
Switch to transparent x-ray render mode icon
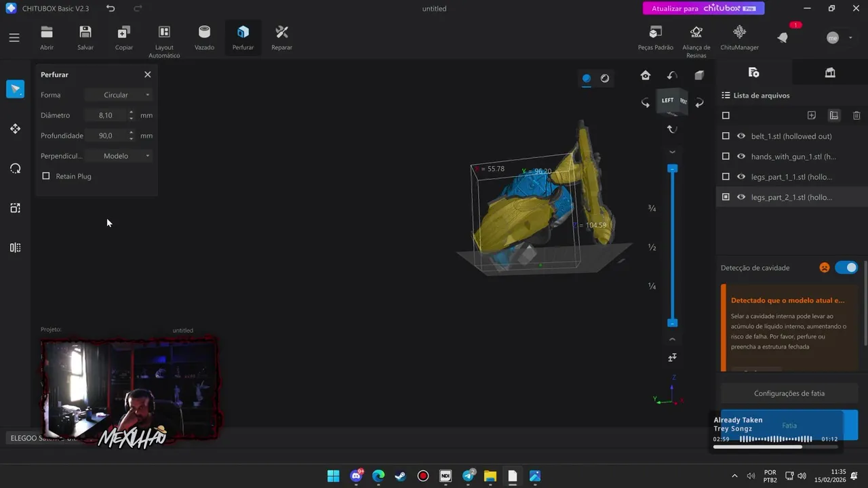[605, 78]
